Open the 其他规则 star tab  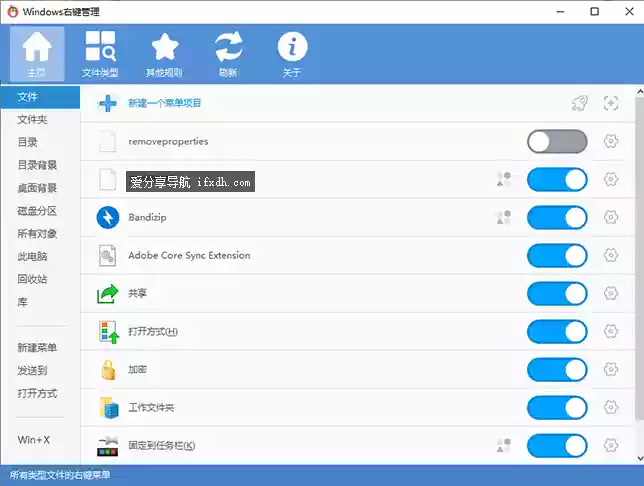coord(164,54)
